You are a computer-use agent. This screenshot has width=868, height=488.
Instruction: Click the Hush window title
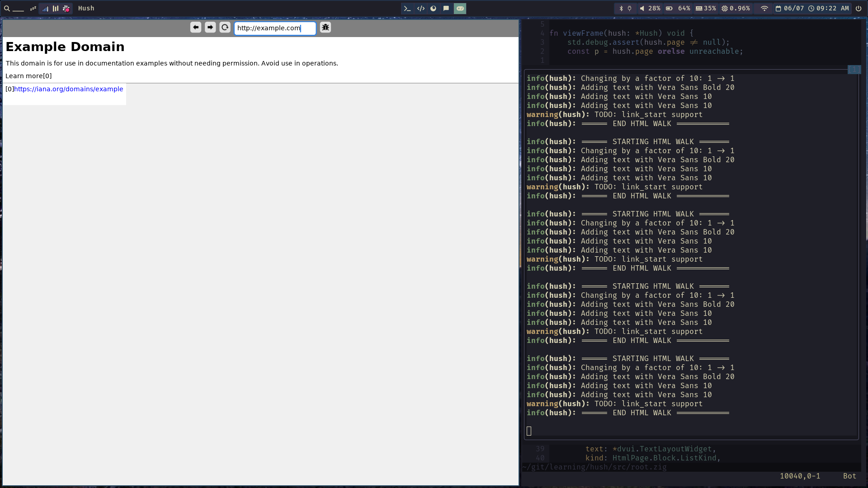coord(86,9)
